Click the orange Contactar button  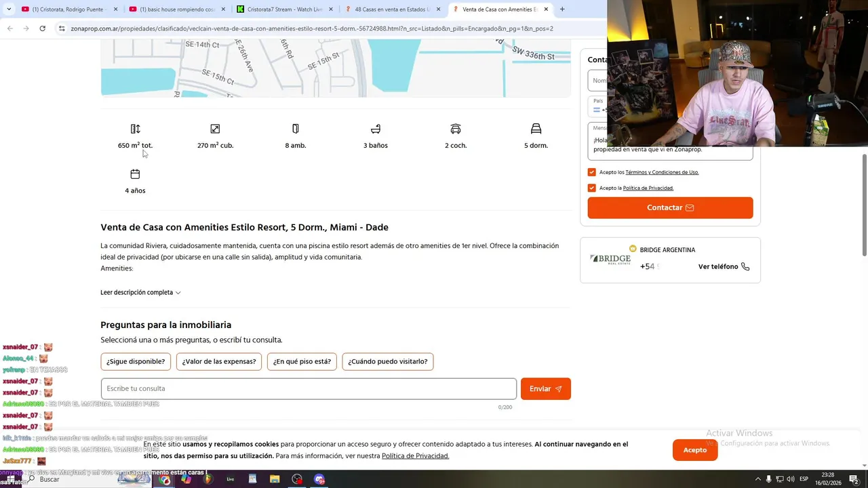tap(670, 207)
